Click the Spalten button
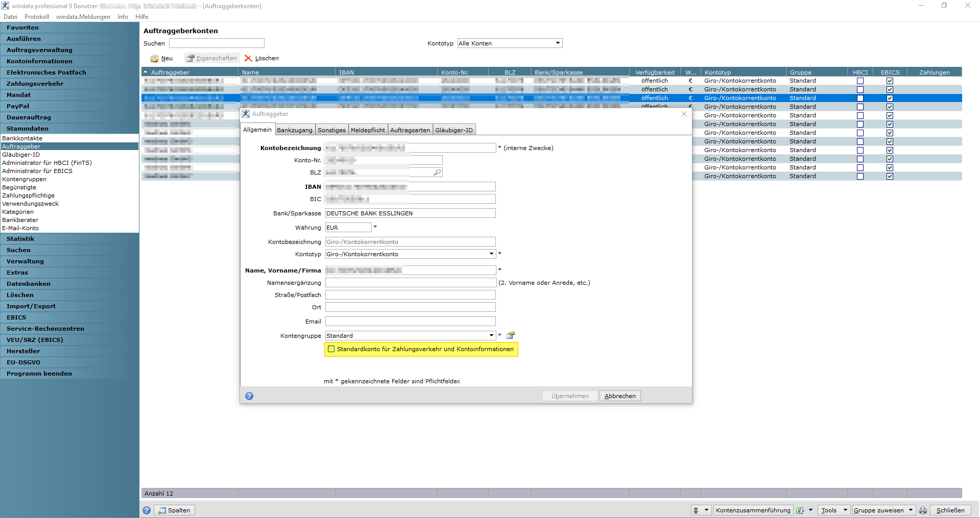980x518 pixels. (x=175, y=510)
